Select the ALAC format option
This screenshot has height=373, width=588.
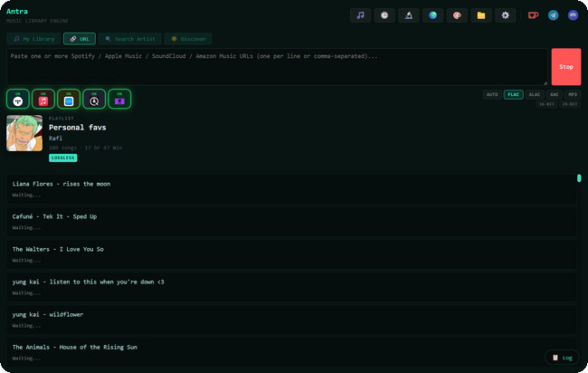coord(535,94)
